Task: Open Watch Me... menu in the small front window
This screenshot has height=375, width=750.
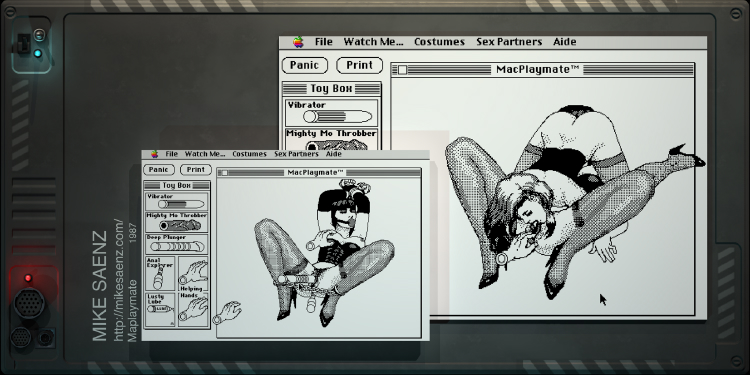Action: tap(205, 154)
